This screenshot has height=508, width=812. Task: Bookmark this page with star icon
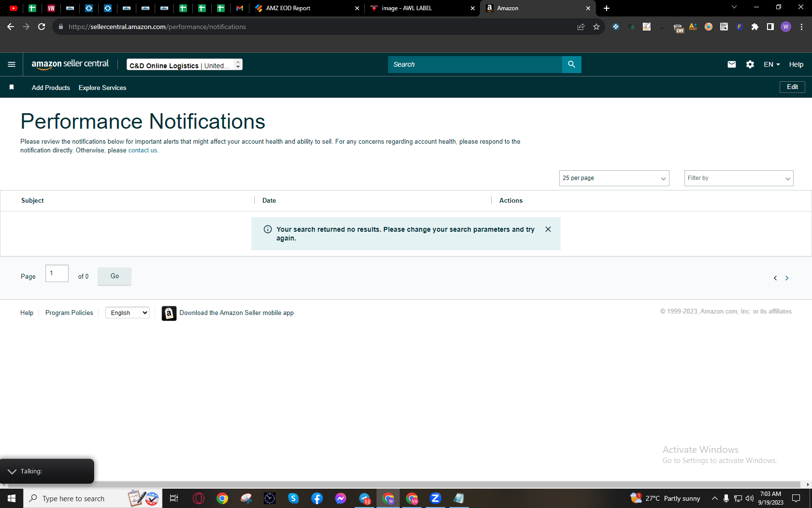coord(596,27)
